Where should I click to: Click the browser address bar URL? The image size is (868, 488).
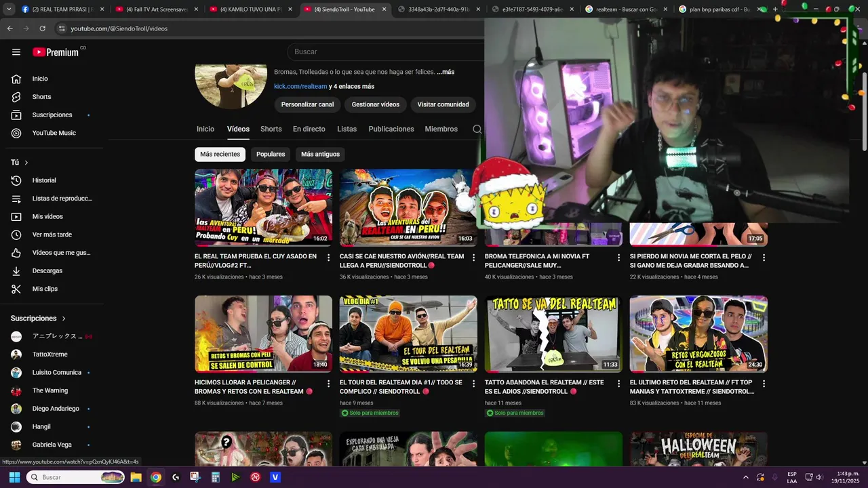pos(119,28)
